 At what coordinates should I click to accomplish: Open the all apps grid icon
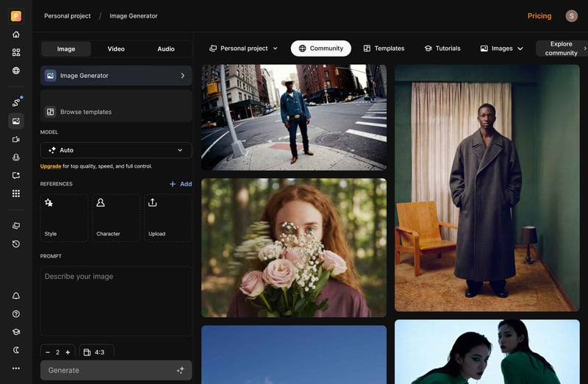click(16, 193)
